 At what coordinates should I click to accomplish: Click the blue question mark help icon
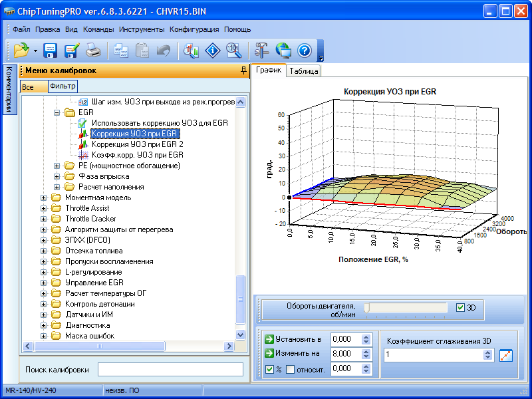(305, 51)
